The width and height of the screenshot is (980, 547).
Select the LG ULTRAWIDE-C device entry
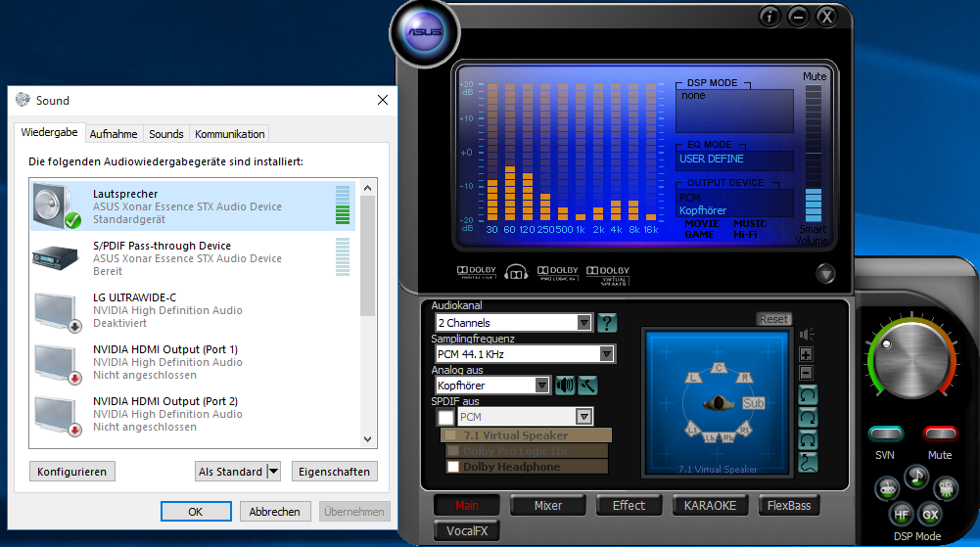[x=194, y=310]
